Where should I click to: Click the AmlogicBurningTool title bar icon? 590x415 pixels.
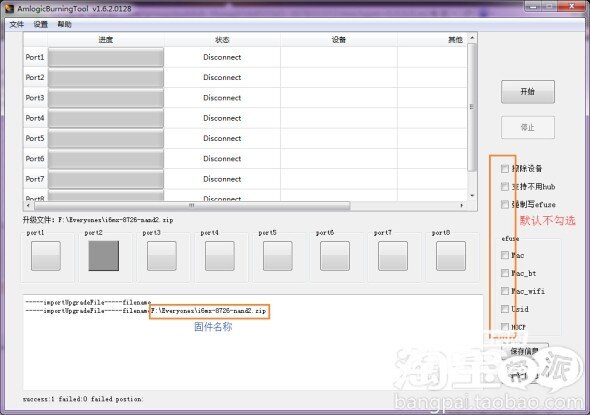point(8,8)
